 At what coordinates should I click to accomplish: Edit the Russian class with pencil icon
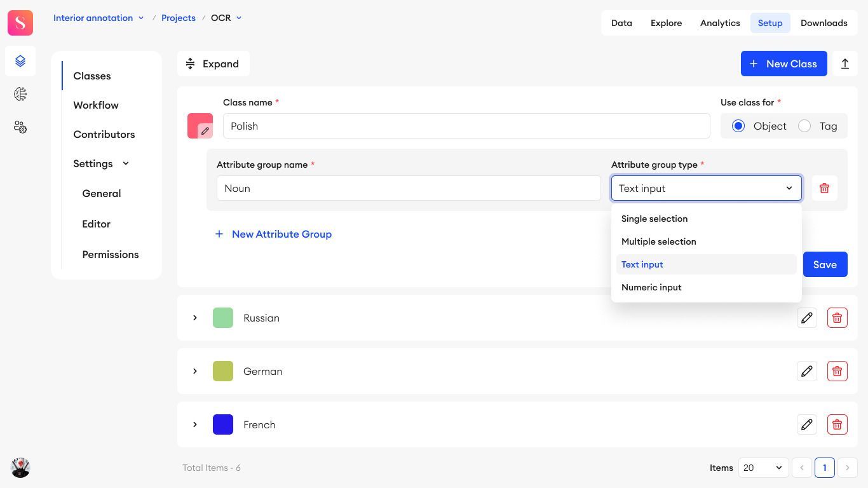[807, 318]
